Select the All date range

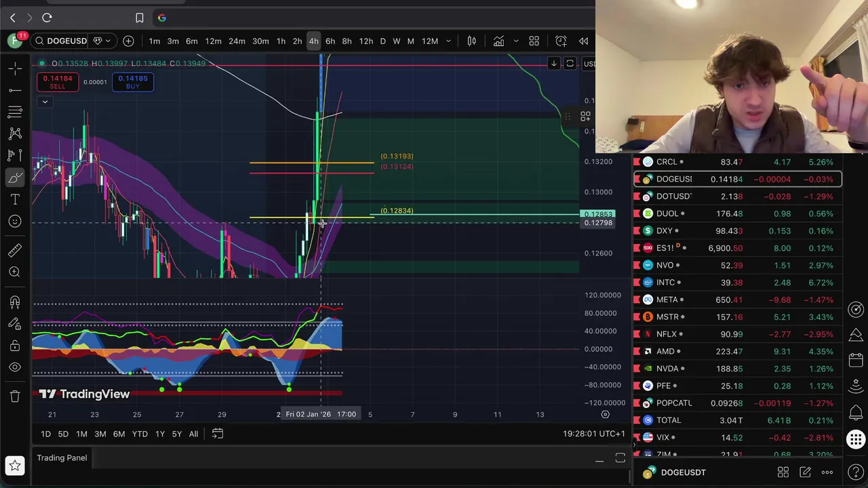193,434
